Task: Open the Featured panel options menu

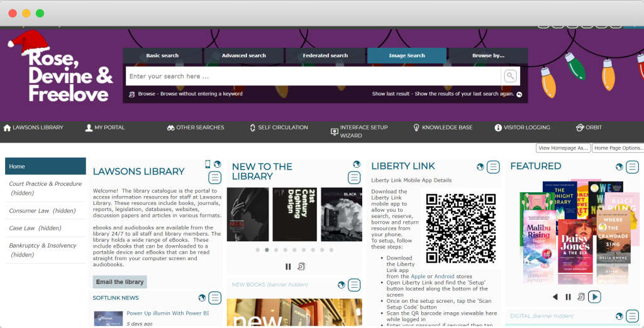Action: pos(632,167)
